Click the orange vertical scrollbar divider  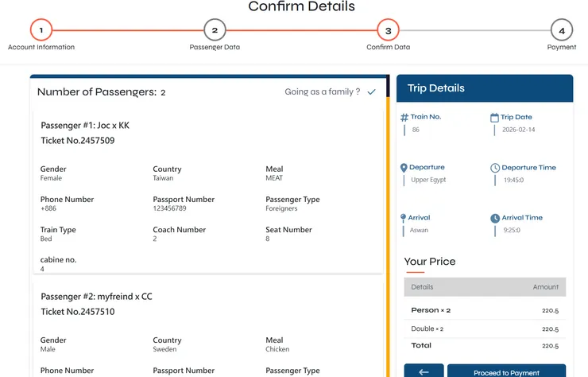[x=388, y=223]
